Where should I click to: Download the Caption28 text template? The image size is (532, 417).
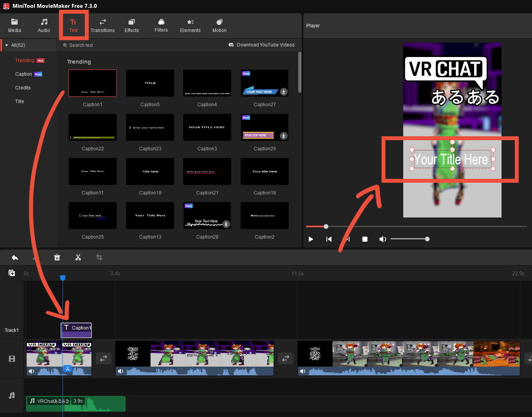coord(226,224)
